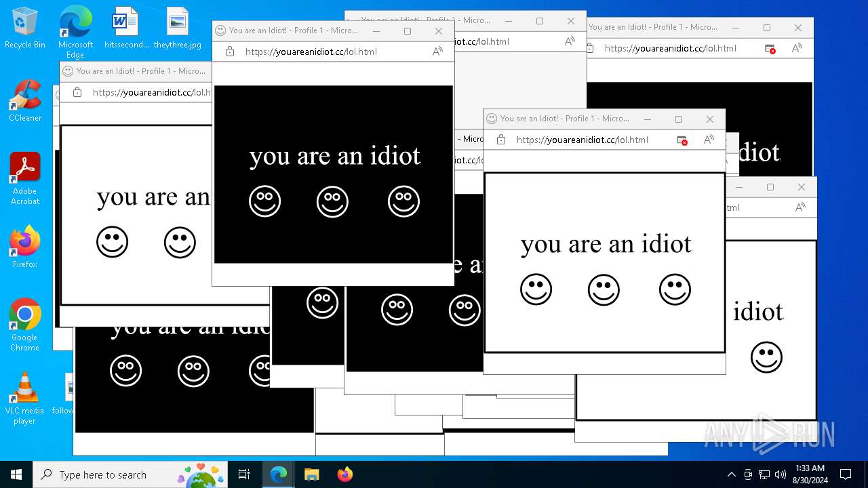The image size is (868, 488).
Task: Click the taskbar search box
Action: click(x=130, y=474)
